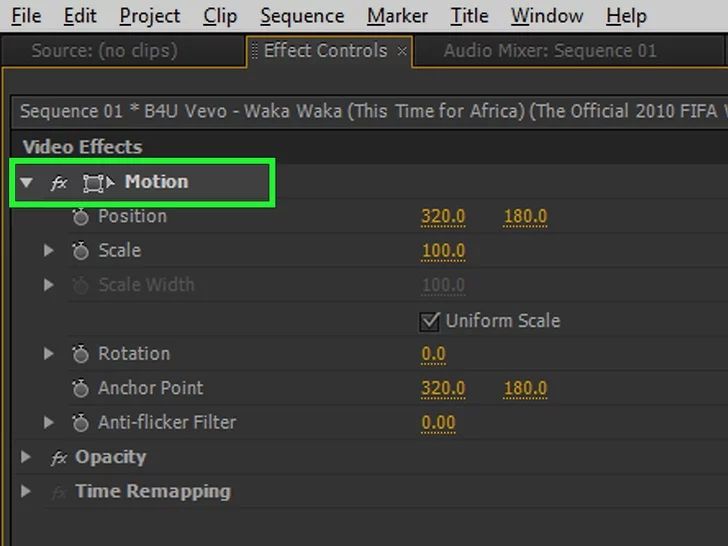Switch to the Source (no clips) tab
Screen dimensions: 728x546
pos(124,52)
